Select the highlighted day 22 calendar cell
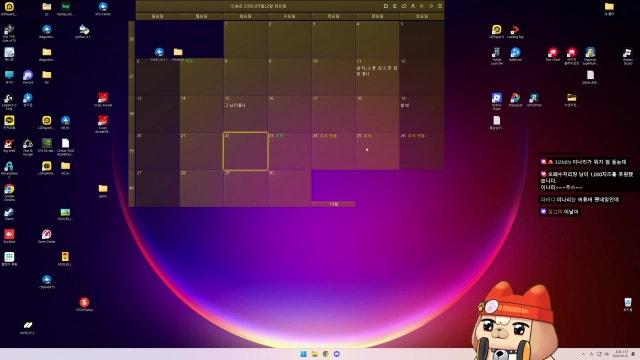 (245, 151)
